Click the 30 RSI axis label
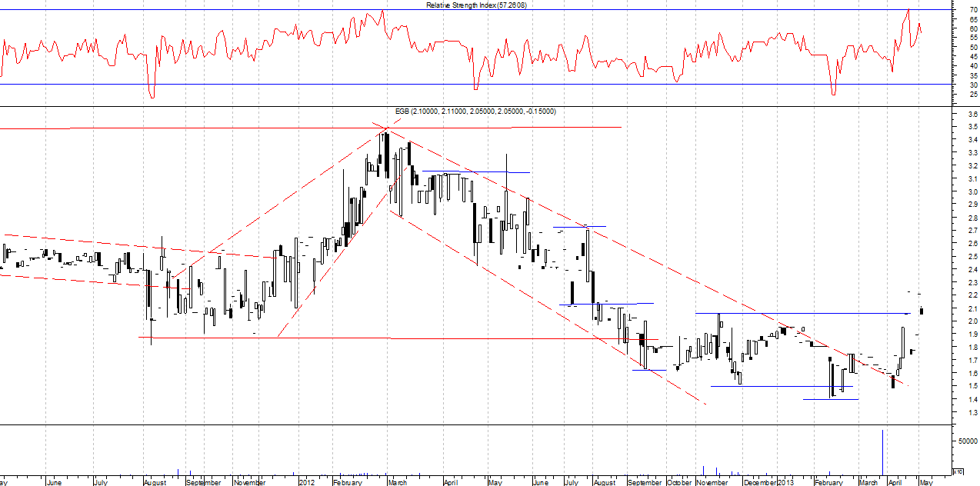 click(974, 85)
